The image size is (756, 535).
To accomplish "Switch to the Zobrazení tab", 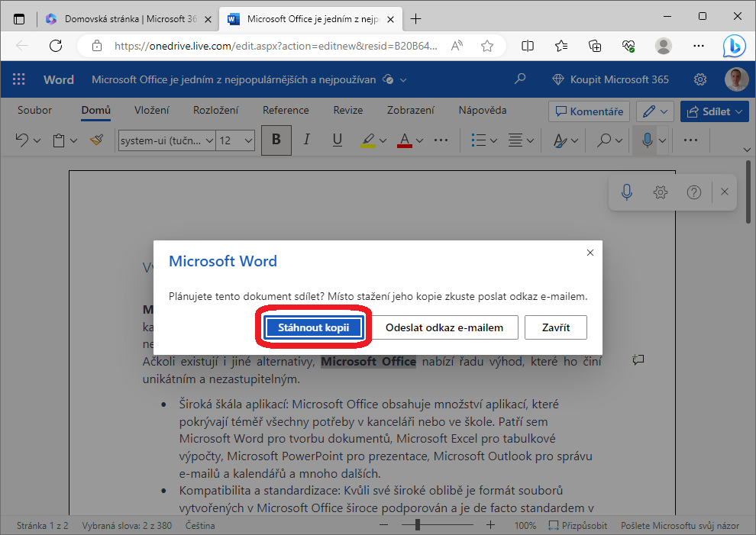I will coord(410,111).
